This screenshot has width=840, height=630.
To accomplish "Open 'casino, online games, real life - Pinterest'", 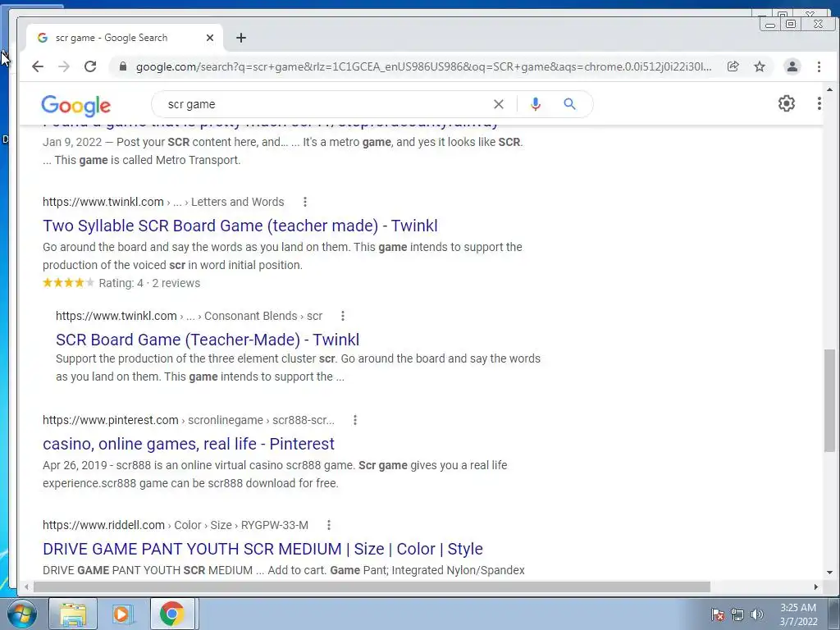I will click(x=189, y=444).
